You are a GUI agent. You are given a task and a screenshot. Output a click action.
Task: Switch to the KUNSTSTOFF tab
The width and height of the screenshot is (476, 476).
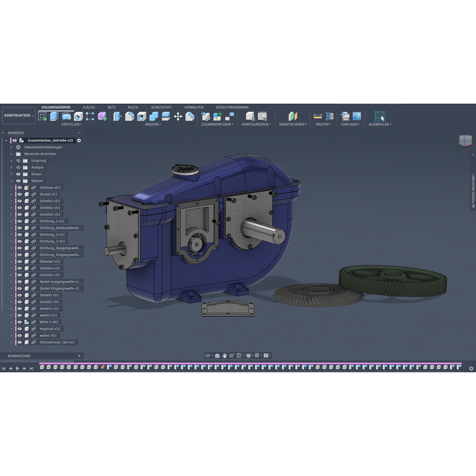(162, 108)
